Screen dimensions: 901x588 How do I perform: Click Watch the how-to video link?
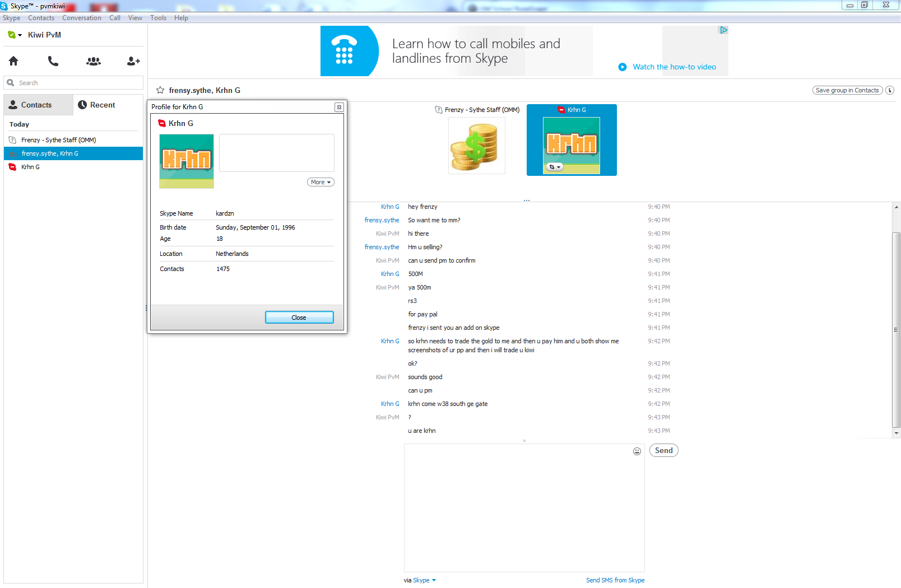point(675,67)
